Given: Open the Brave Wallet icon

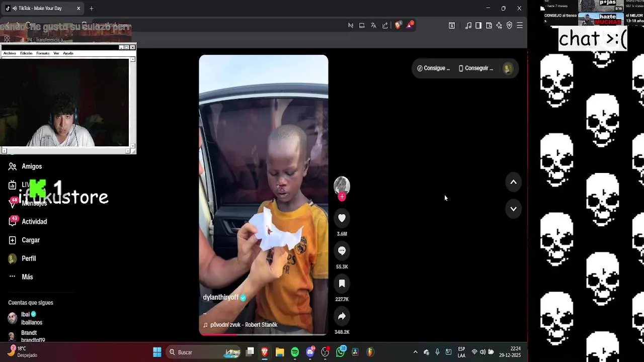Looking at the screenshot, I should coord(489,26).
